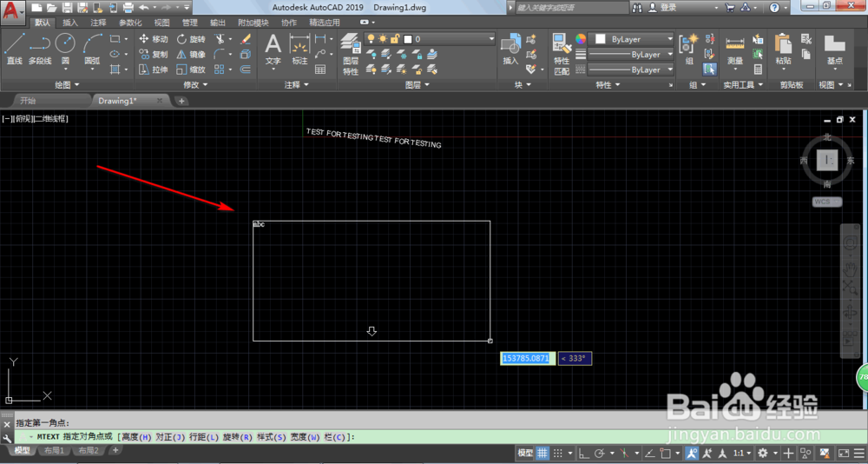Open the ByLayer object color dropdown

(x=631, y=39)
